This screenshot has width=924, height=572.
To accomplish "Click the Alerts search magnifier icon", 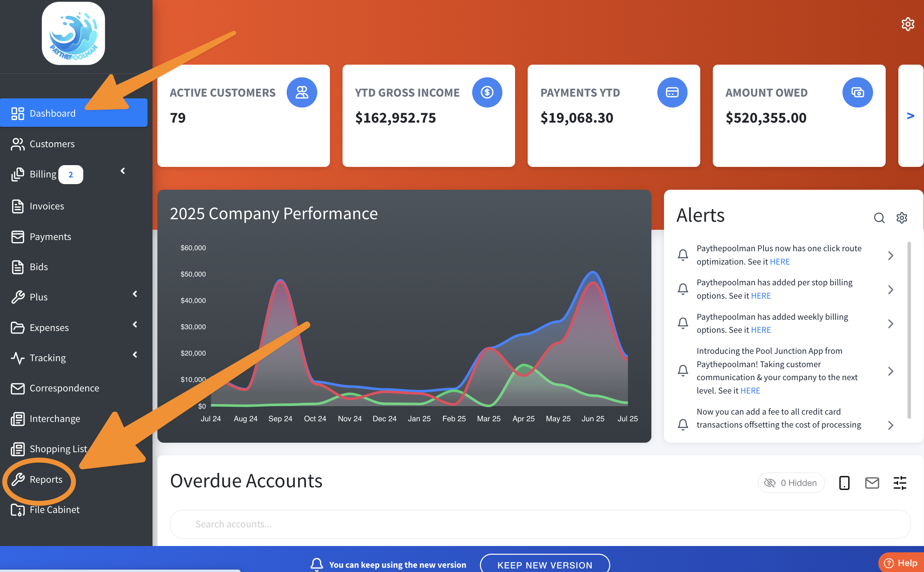I will [x=879, y=218].
